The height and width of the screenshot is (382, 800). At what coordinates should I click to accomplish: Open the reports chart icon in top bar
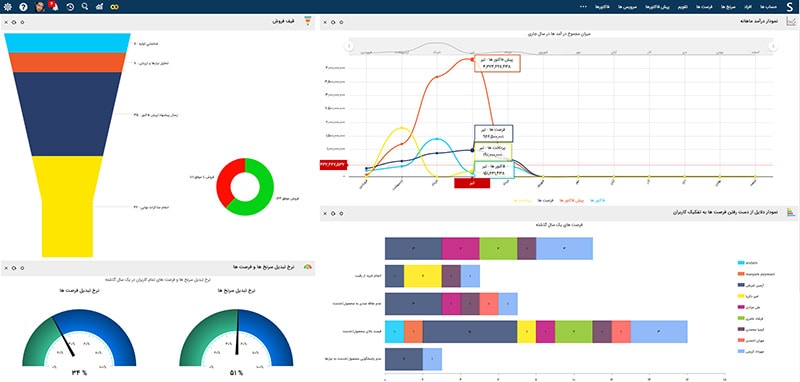99,7
